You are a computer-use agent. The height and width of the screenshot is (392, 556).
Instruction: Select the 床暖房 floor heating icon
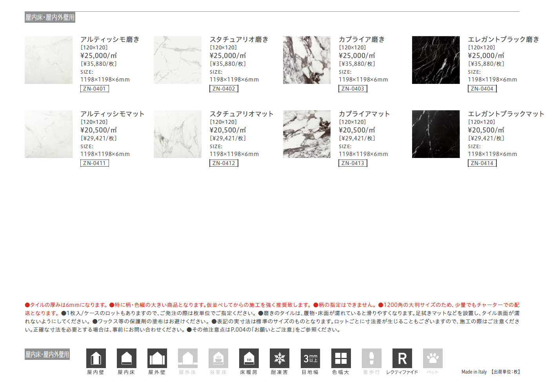tap(249, 358)
